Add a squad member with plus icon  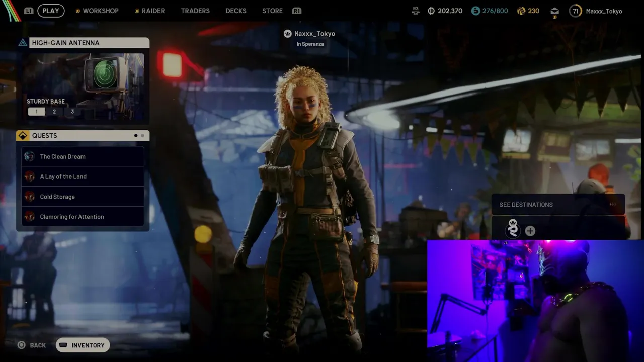530,231
